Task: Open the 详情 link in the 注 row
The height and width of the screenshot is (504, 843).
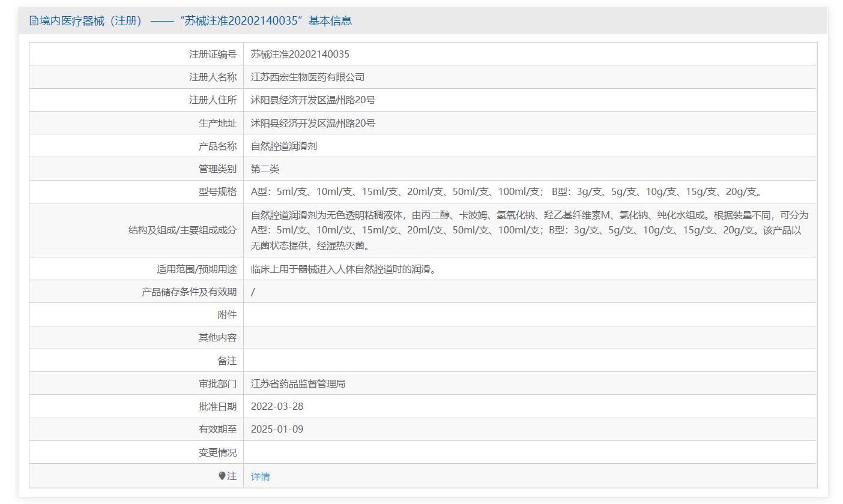Action: (260, 476)
